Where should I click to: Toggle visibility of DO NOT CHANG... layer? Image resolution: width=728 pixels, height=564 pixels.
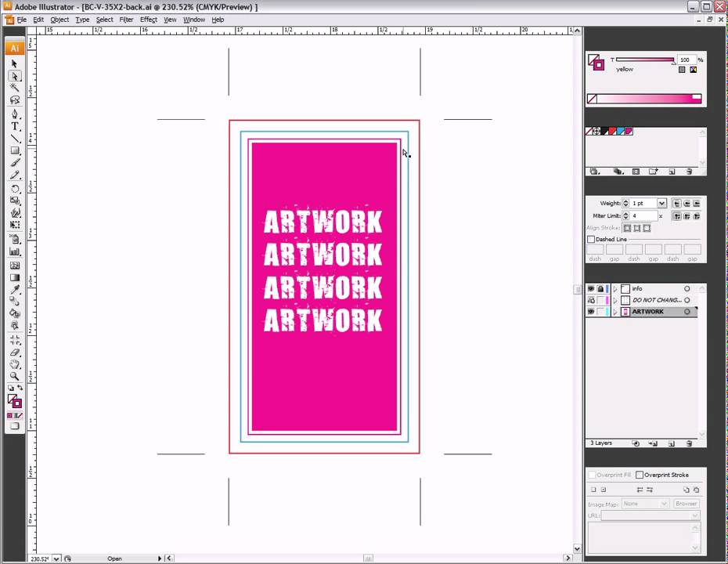(590, 300)
